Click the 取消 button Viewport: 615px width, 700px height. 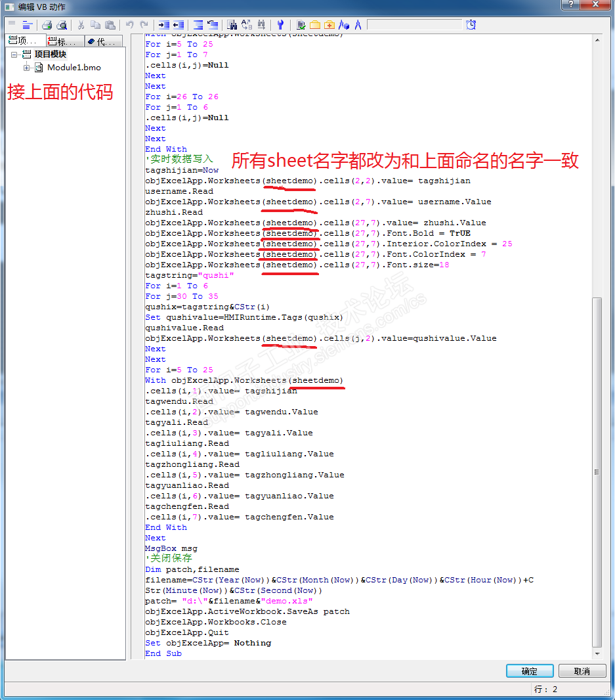[x=582, y=671]
